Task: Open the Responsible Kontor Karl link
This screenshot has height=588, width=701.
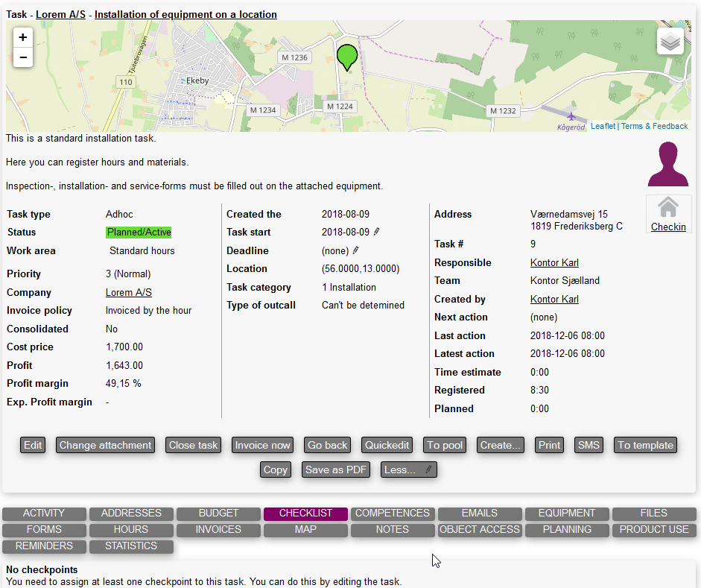Action: tap(554, 262)
